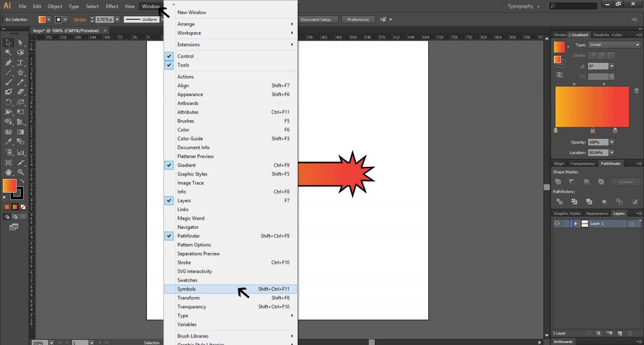Delete selected gradient stop (trash icon)
Image resolution: width=644 pixels, height=345 pixels.
(x=636, y=91)
